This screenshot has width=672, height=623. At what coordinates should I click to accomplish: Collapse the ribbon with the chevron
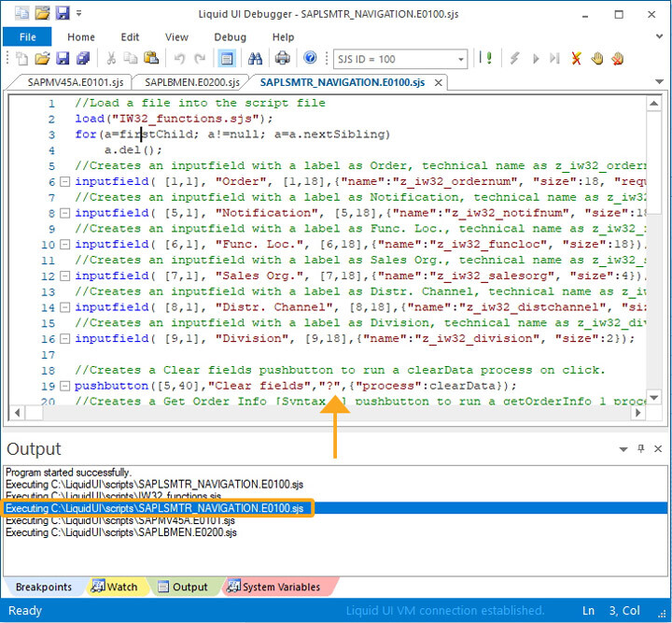[659, 36]
